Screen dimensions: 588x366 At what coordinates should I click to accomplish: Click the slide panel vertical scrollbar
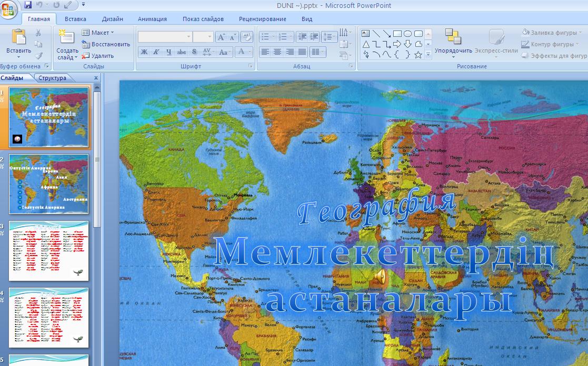[x=97, y=159]
